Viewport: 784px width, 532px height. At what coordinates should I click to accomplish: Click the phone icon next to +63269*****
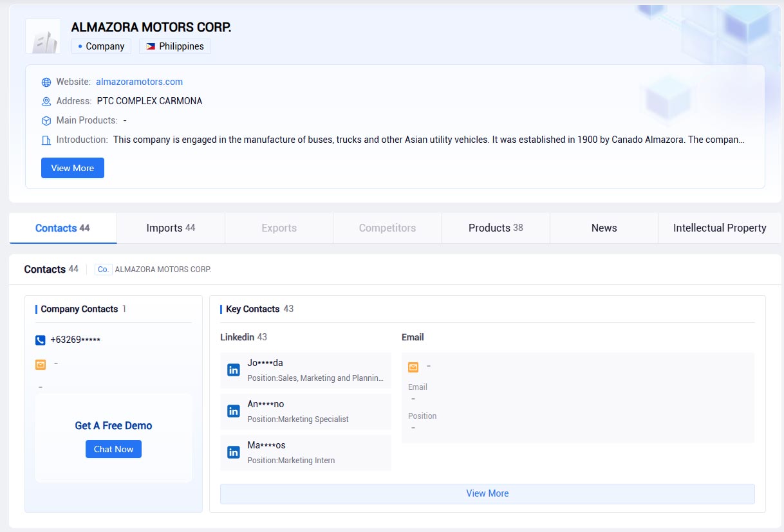click(41, 340)
